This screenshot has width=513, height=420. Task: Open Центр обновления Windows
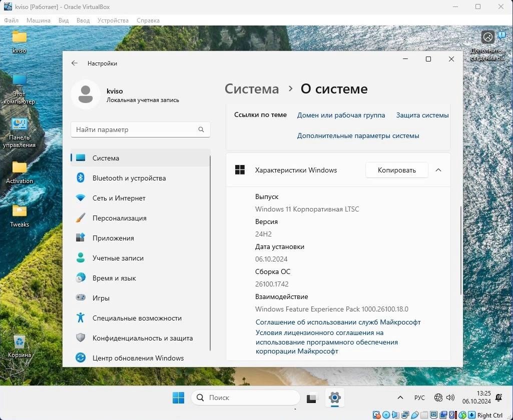tap(140, 358)
